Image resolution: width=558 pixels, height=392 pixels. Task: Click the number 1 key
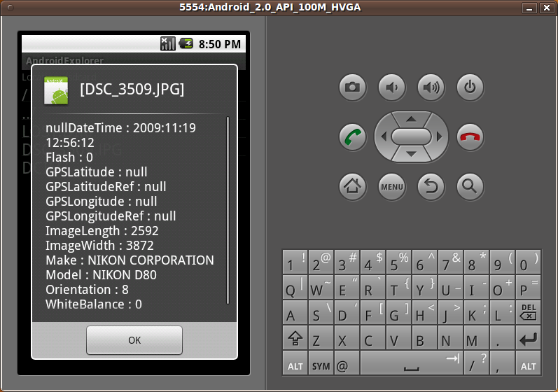pos(295,262)
